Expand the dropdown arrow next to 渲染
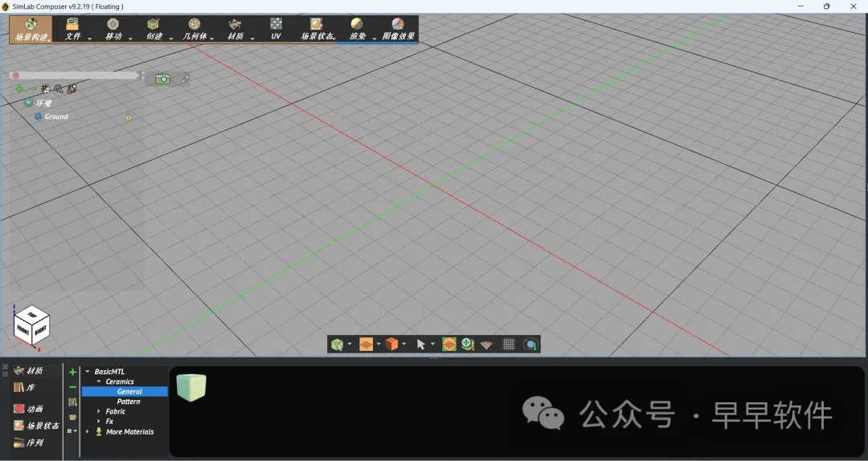This screenshot has height=461, width=868. pos(375,39)
